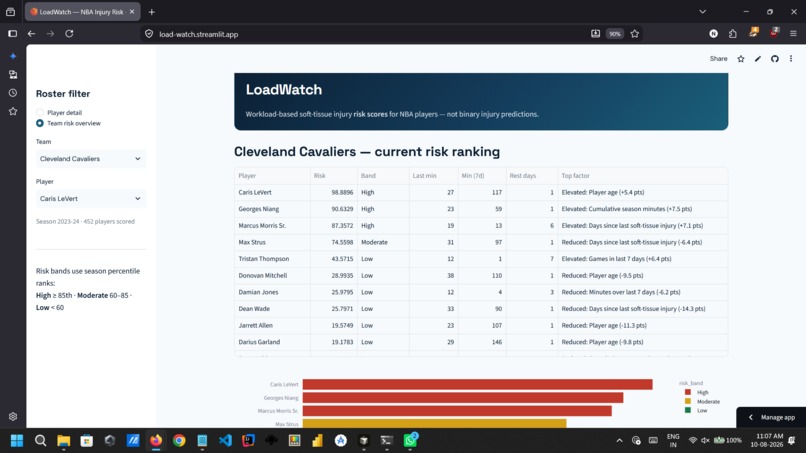Open the GitHub repository icon
806x453 pixels.
pyautogui.click(x=775, y=59)
